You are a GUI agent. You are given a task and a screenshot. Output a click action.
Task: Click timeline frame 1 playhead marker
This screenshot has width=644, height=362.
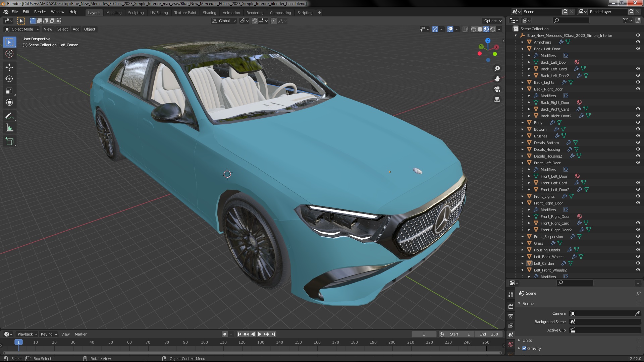pyautogui.click(x=18, y=342)
